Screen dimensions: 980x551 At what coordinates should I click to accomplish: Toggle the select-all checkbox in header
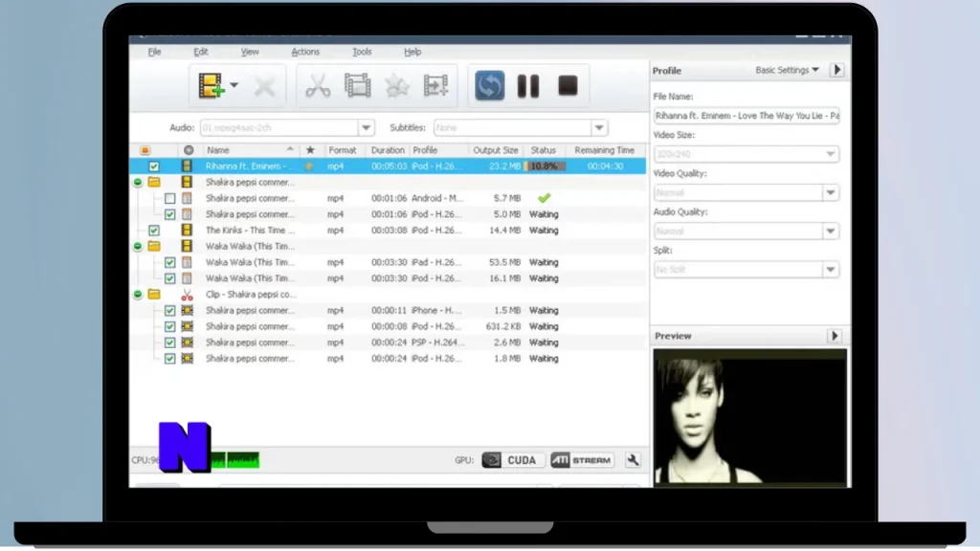pyautogui.click(x=145, y=150)
